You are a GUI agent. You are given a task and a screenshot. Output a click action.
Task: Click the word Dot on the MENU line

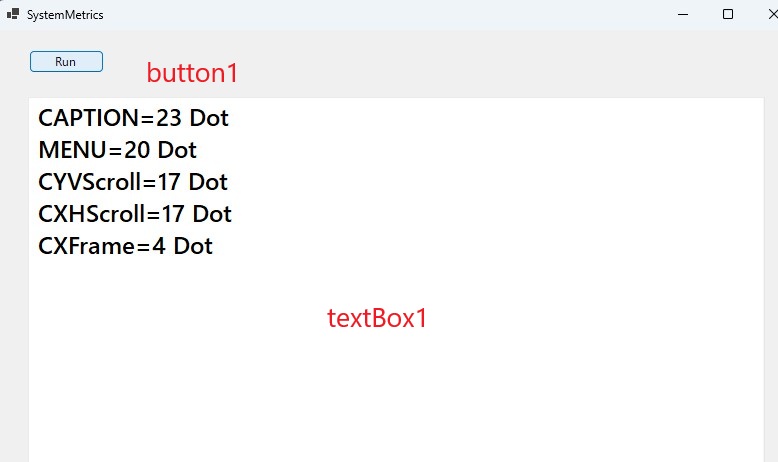point(177,150)
